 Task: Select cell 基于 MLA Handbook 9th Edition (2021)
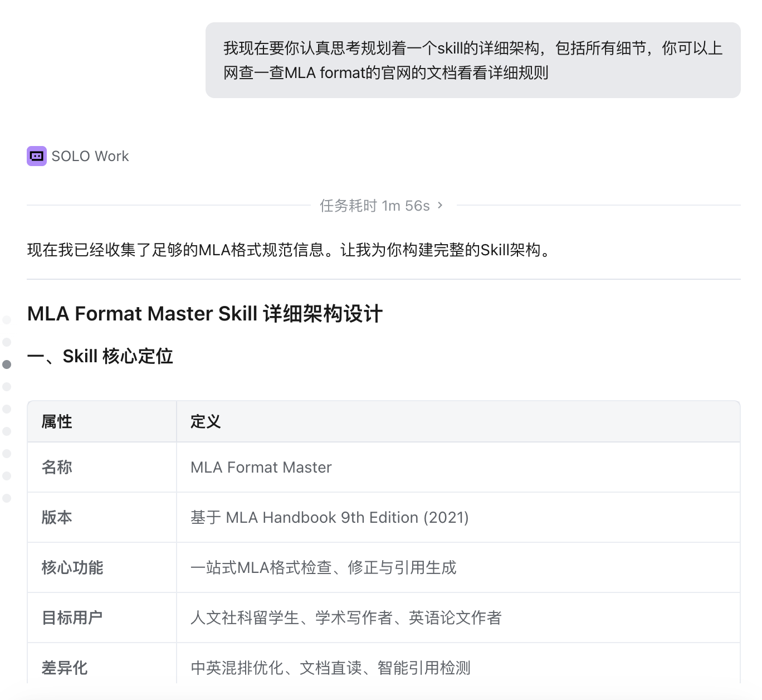click(x=458, y=517)
